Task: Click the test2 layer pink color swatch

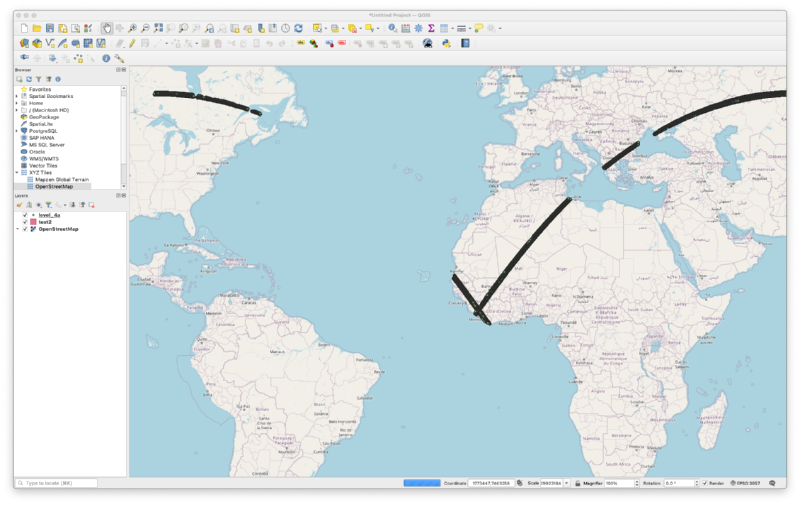Action: click(x=33, y=222)
